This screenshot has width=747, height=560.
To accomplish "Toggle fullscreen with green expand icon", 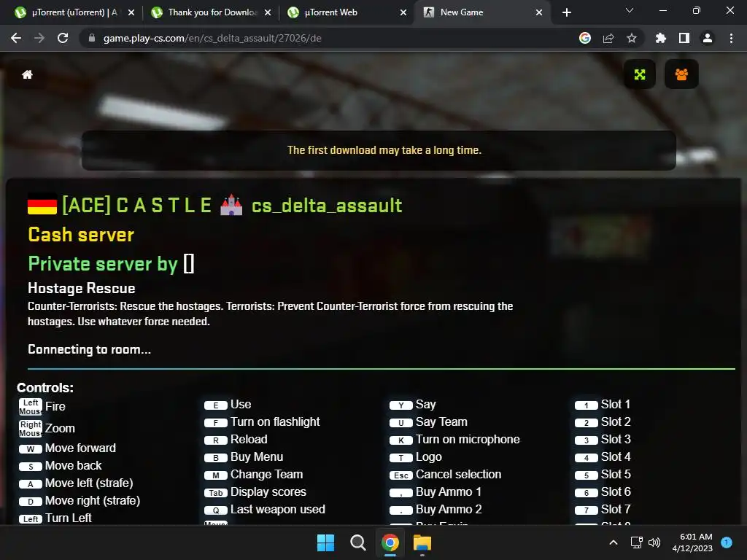I will pyautogui.click(x=640, y=74).
